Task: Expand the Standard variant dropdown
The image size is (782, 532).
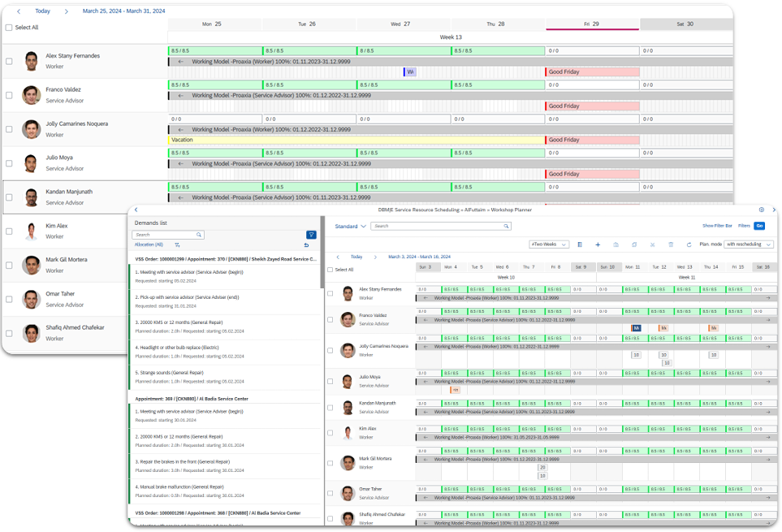Action: [350, 227]
